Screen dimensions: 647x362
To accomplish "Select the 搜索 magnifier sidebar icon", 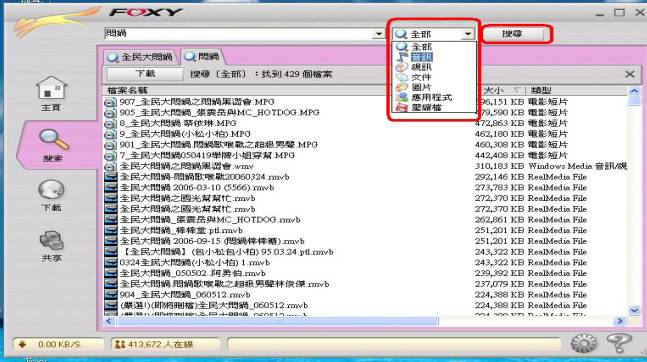I will point(53,145).
